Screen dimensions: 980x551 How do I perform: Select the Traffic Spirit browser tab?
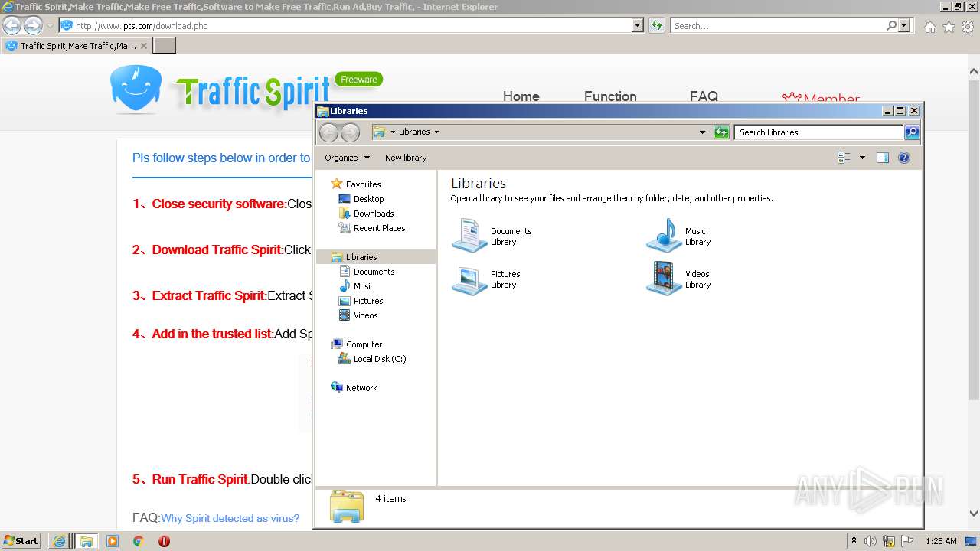coord(77,46)
